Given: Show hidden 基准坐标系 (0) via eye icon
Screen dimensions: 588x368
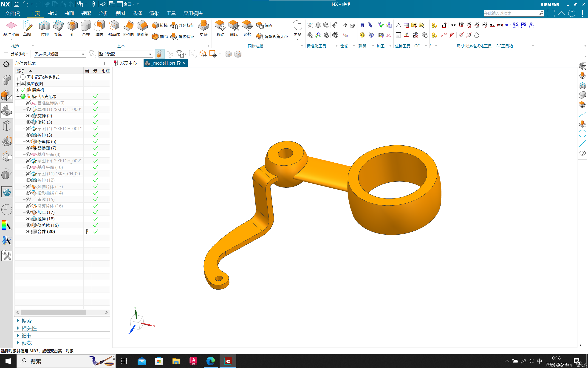Looking at the screenshot, I should pos(28,103).
